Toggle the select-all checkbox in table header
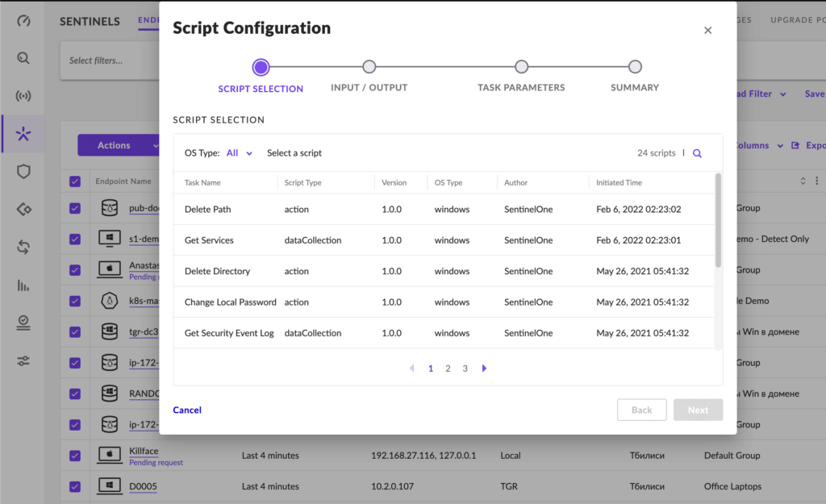This screenshot has width=826, height=504. click(75, 181)
